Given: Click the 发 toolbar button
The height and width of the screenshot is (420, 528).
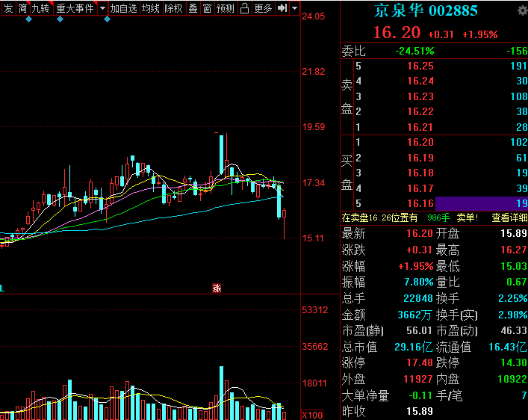Looking at the screenshot, I should click(8, 8).
